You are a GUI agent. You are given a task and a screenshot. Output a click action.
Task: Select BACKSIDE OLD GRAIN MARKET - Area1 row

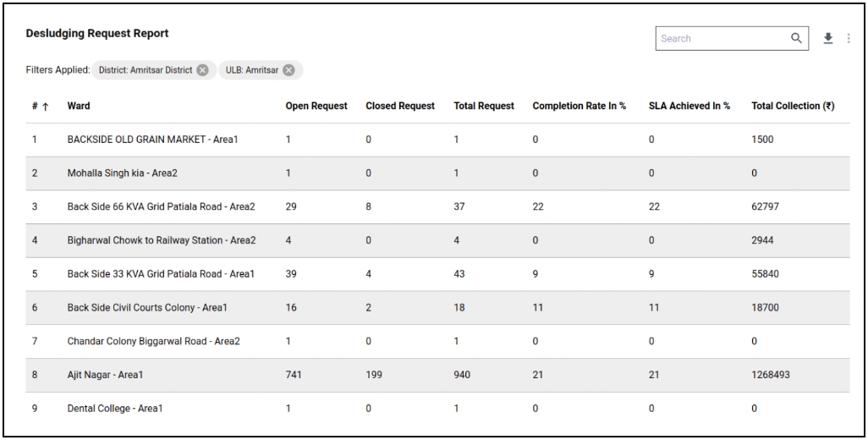[x=152, y=140]
